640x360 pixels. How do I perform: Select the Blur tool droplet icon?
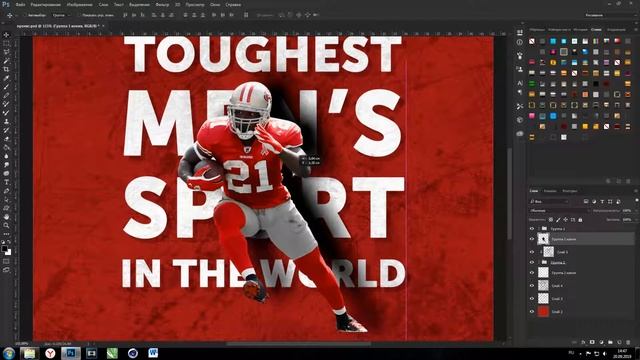pyautogui.click(x=6, y=156)
